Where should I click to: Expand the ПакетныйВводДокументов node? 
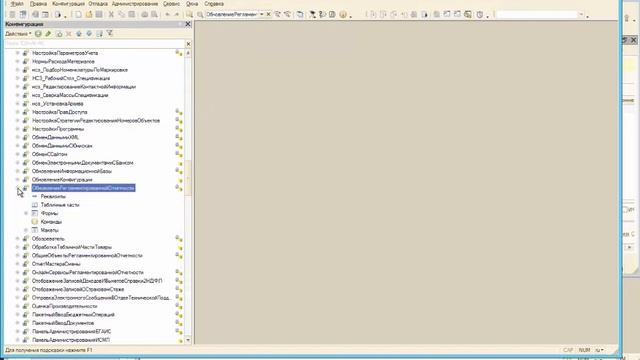[x=18, y=323]
